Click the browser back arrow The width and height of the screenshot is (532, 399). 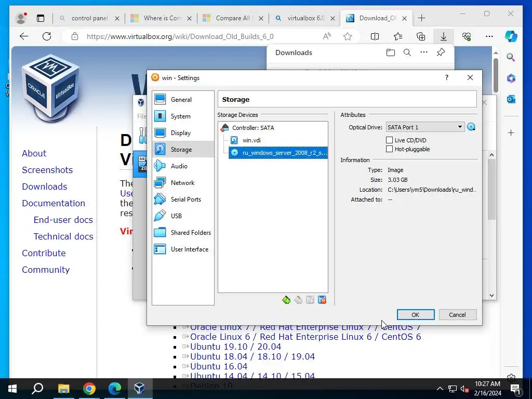tap(24, 36)
